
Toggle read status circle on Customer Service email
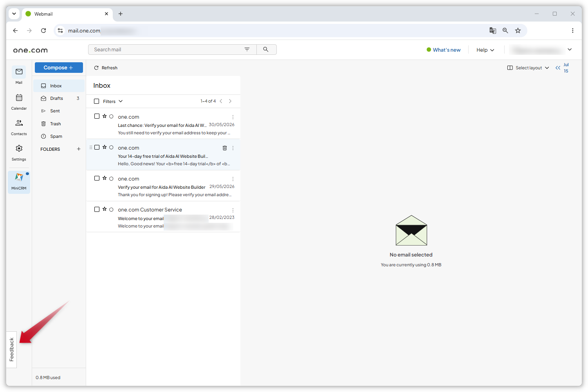click(x=111, y=210)
